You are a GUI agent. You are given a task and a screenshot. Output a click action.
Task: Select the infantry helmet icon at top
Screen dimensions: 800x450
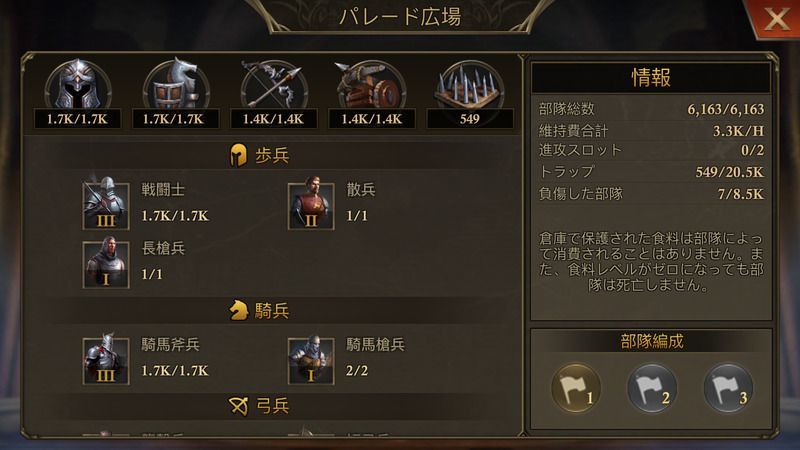point(78,85)
